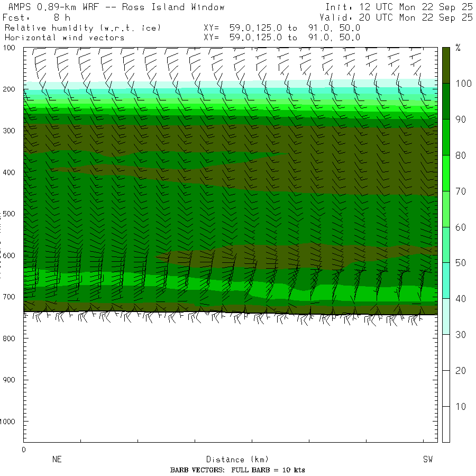Click the bright green 70-80% colorbar swatch
The image size is (476, 476).
[x=446, y=173]
